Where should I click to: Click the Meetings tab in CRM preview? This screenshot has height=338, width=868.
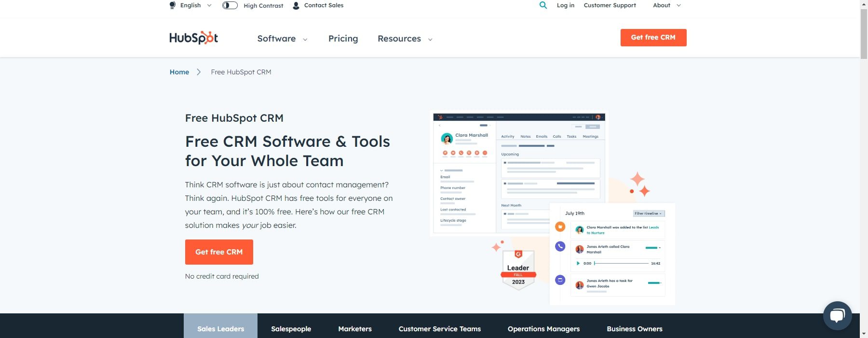[x=591, y=137]
